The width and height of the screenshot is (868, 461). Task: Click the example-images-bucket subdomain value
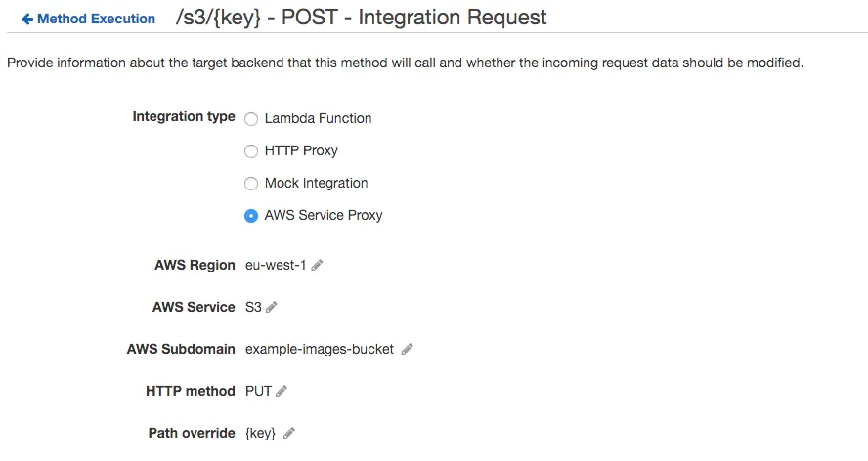tap(320, 349)
